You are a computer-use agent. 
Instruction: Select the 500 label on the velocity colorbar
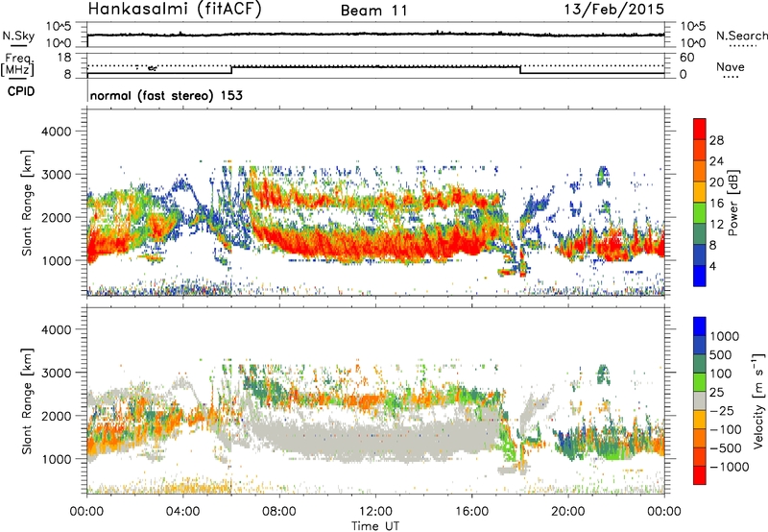point(722,355)
